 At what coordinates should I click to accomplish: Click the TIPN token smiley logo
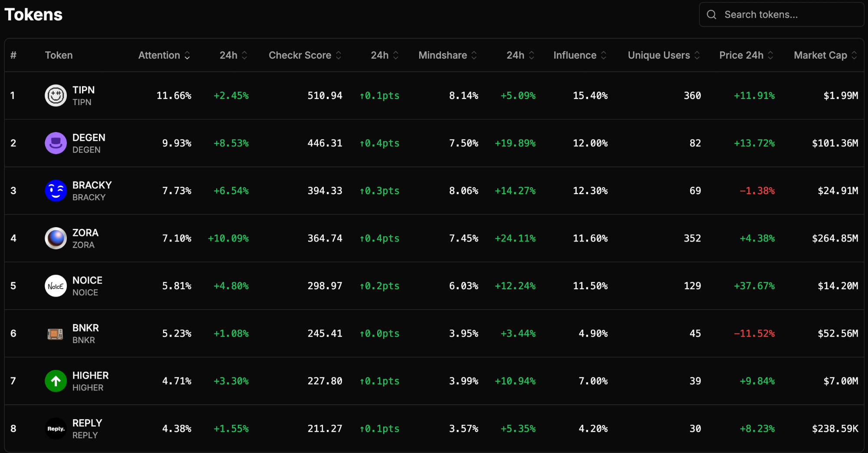56,96
